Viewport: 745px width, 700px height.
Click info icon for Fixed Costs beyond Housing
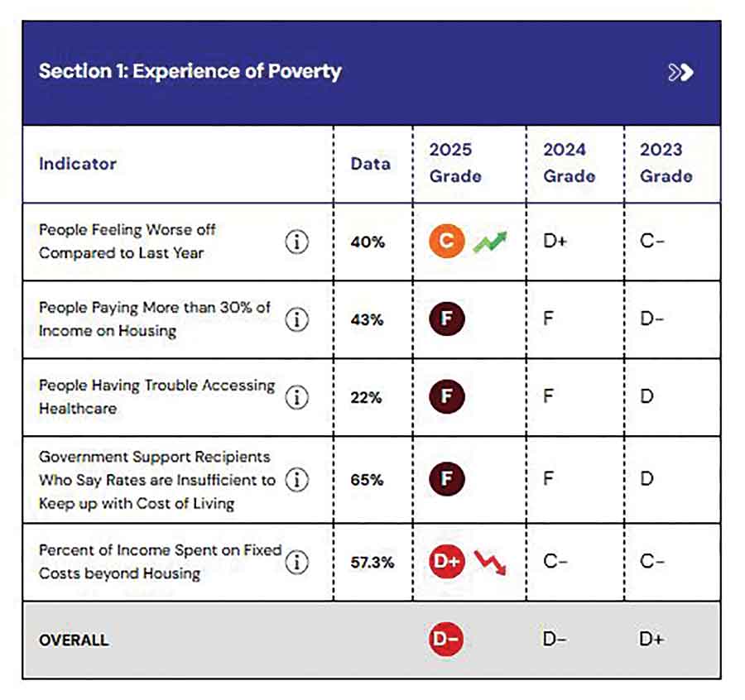point(296,562)
